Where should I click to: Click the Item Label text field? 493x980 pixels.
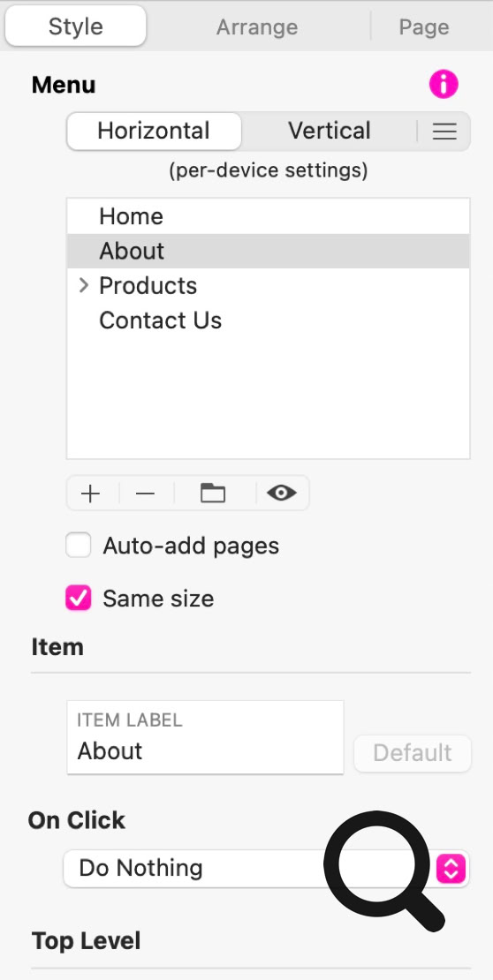click(205, 737)
